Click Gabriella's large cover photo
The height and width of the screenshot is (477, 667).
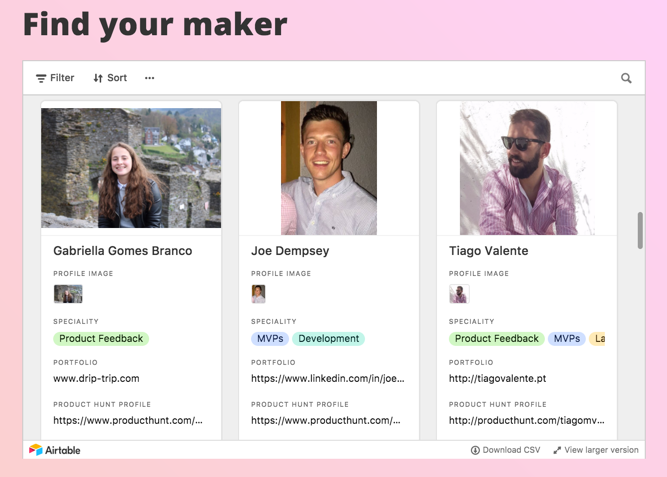(131, 167)
